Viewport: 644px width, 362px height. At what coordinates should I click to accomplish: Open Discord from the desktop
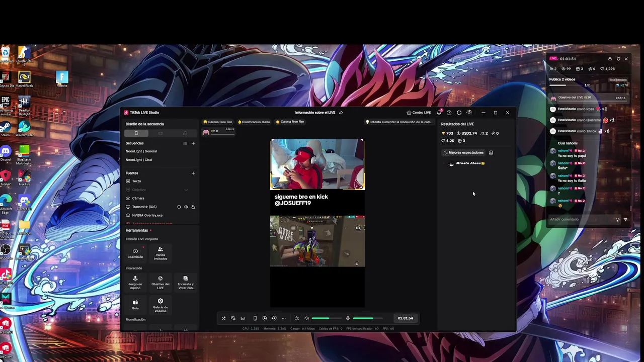coord(6,153)
